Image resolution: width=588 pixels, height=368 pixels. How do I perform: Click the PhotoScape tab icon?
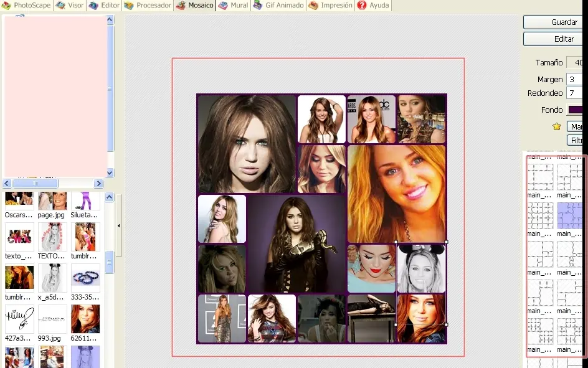6,5
